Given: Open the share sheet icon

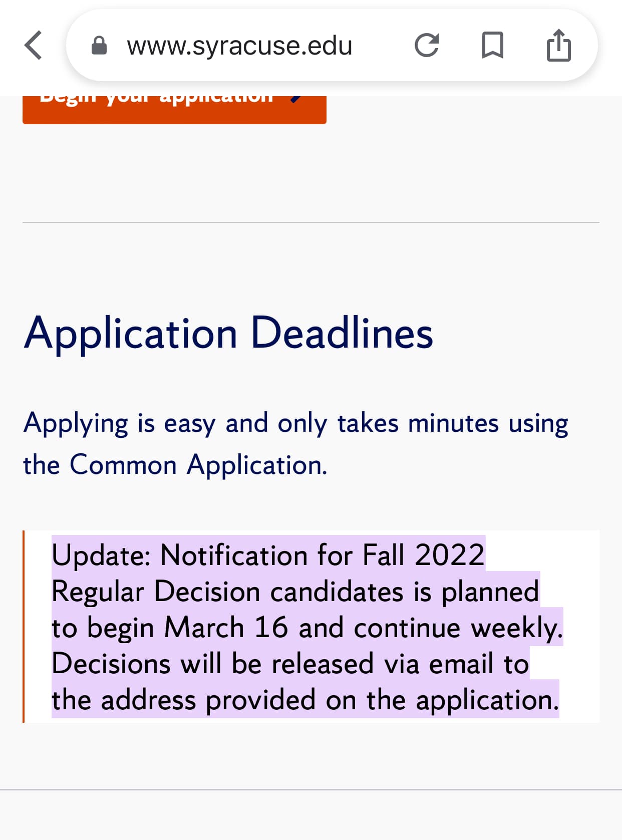Looking at the screenshot, I should pos(558,46).
